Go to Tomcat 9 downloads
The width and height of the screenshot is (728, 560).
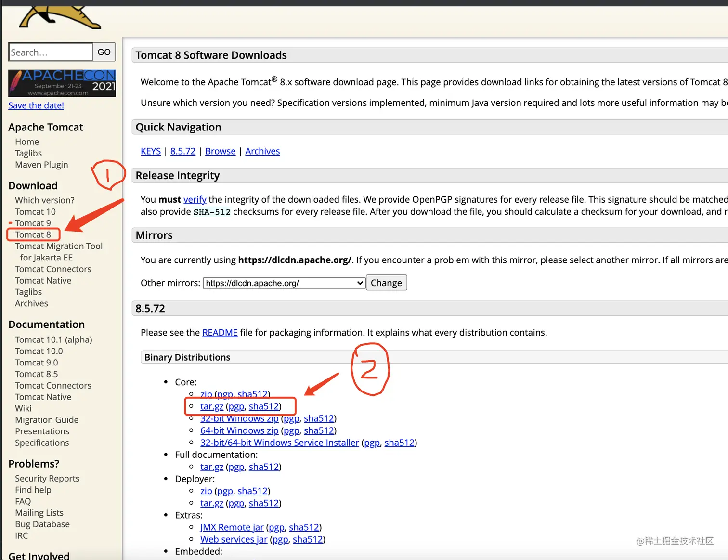tap(33, 223)
